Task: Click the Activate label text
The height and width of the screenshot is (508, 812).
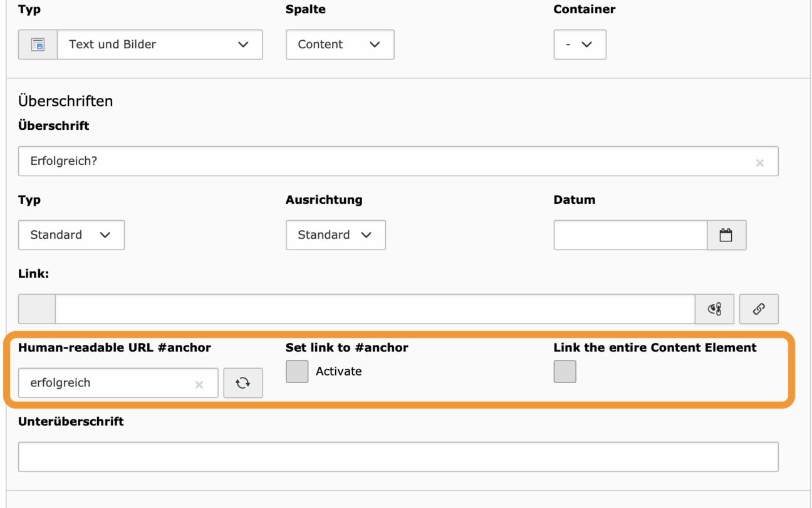Action: point(339,371)
